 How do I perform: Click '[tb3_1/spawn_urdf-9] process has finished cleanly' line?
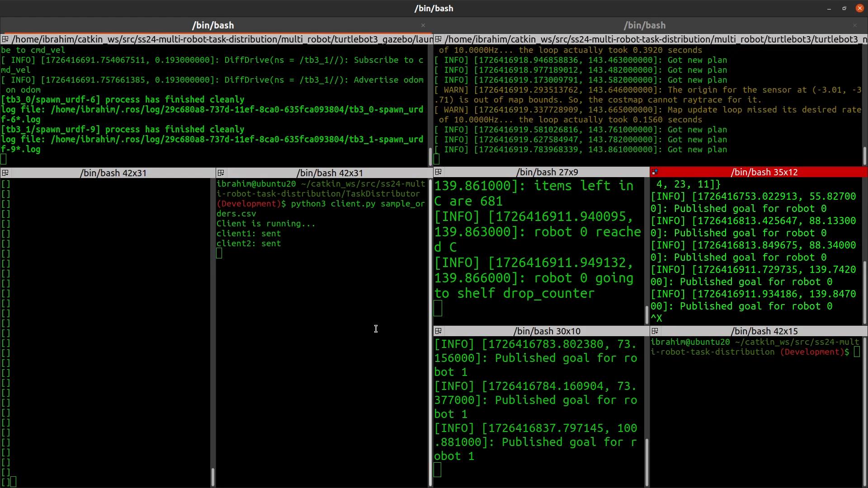pos(123,130)
